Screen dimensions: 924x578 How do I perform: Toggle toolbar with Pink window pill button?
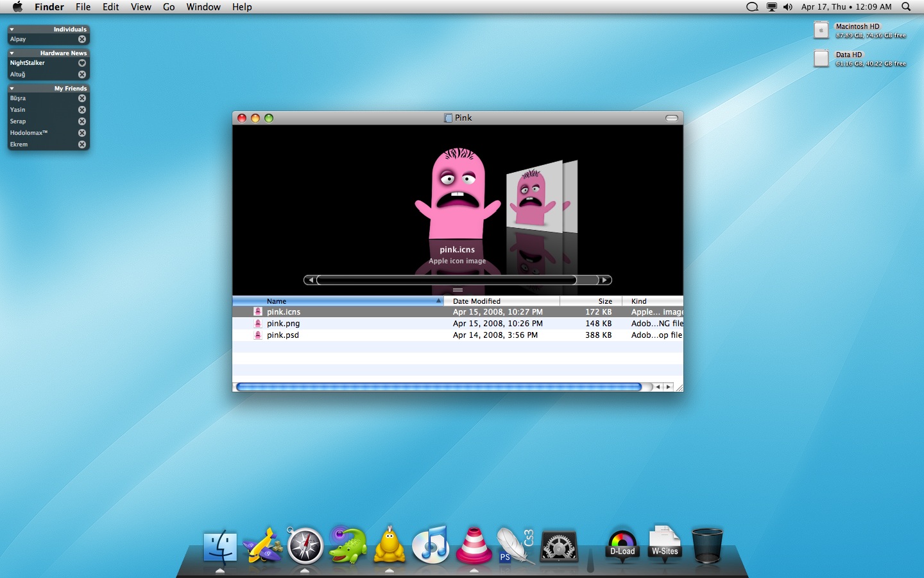point(672,118)
